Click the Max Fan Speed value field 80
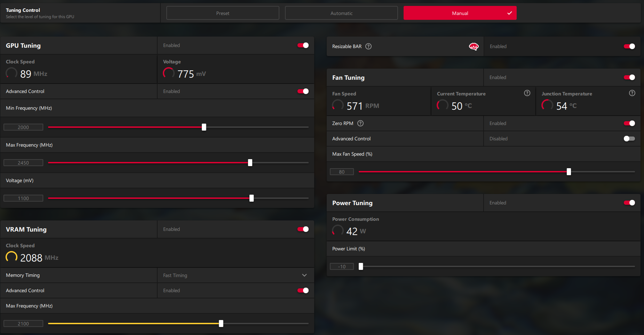644x335 pixels. pyautogui.click(x=342, y=172)
